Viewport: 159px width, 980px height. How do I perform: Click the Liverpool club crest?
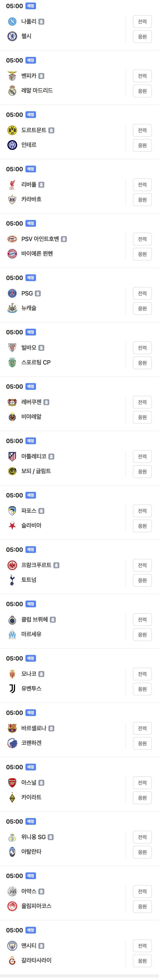[x=12, y=185]
